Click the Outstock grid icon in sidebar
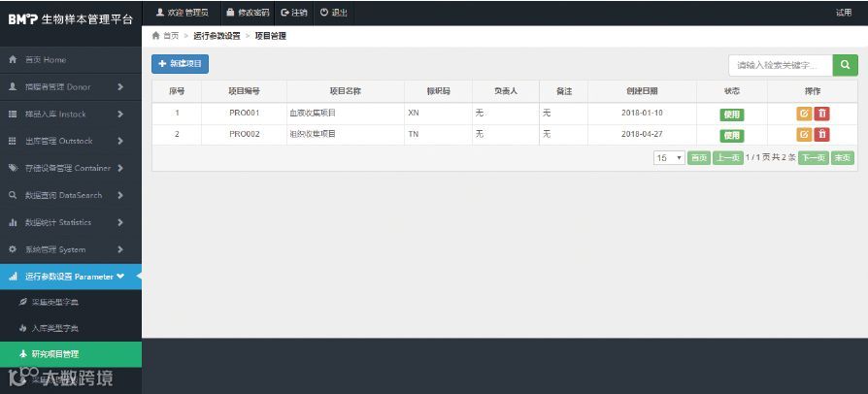 (x=13, y=141)
